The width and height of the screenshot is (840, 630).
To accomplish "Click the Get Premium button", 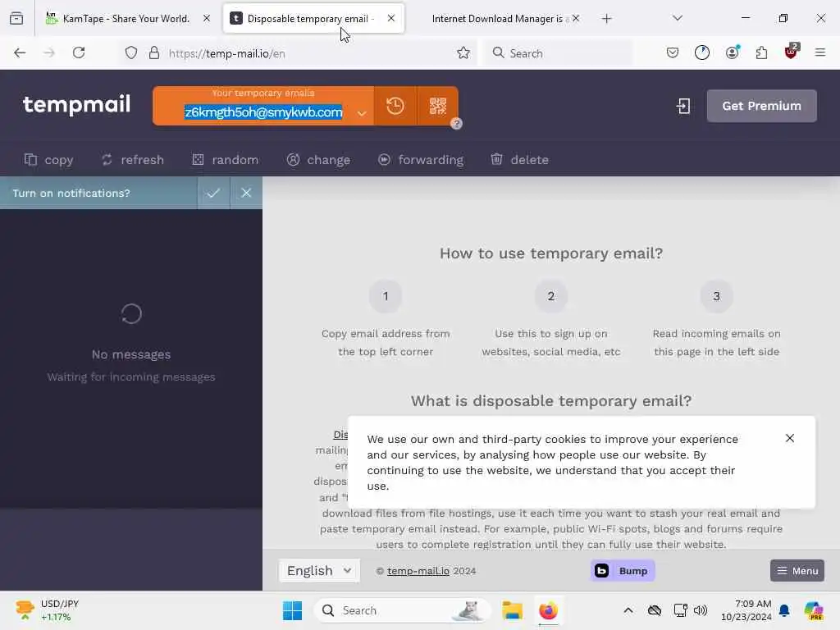I will 761,106.
